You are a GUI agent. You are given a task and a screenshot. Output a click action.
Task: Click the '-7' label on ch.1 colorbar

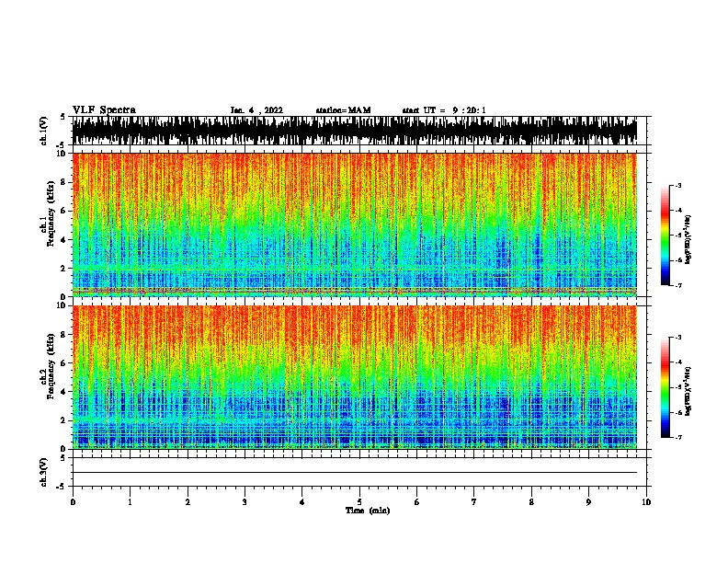[677, 285]
